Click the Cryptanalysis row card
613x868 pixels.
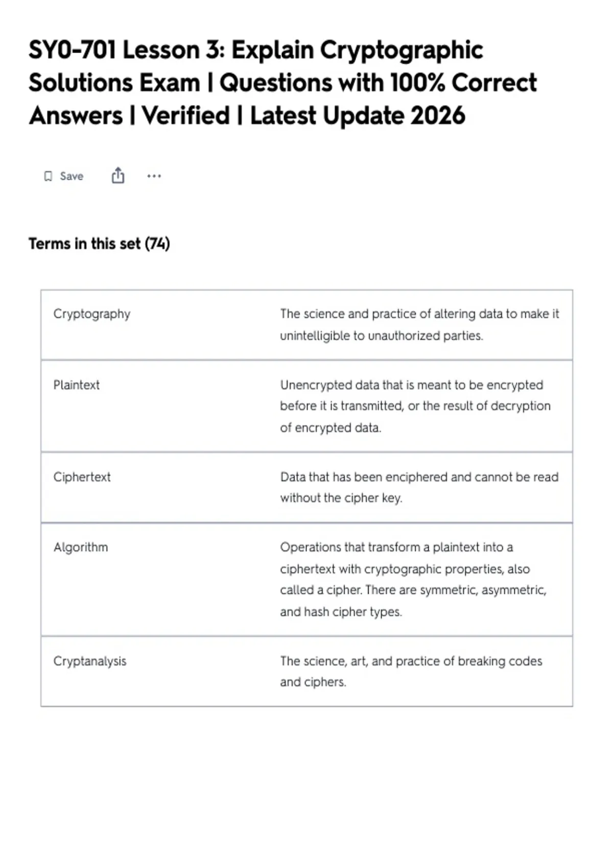coord(306,671)
